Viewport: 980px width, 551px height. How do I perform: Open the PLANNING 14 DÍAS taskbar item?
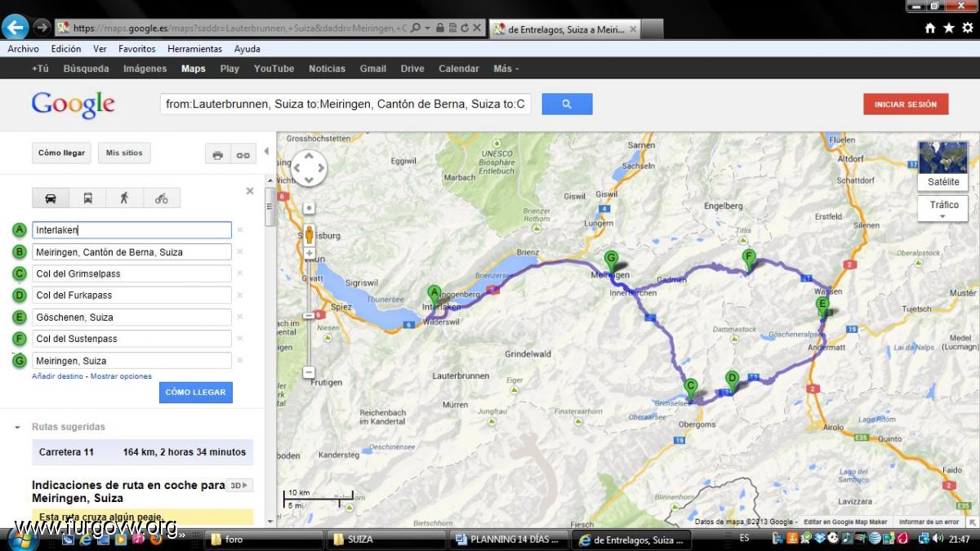[508, 540]
